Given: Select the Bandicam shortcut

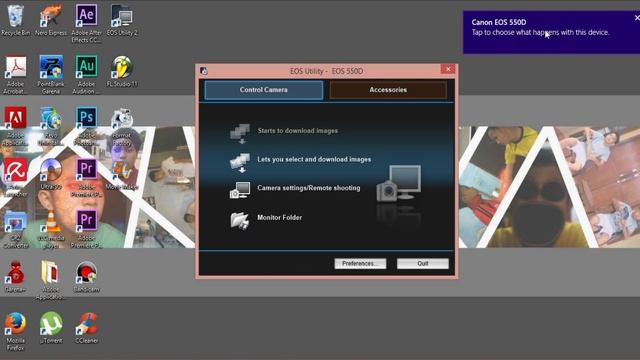Looking at the screenshot, I should tap(87, 277).
